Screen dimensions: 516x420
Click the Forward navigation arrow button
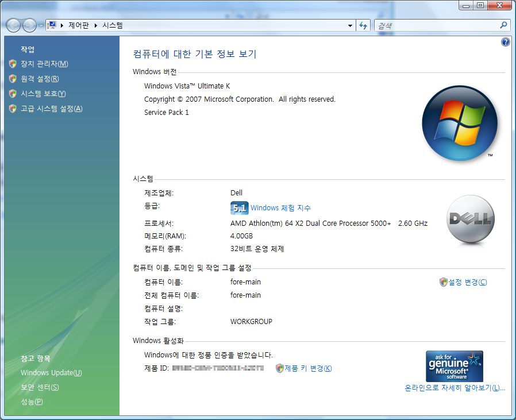29,25
